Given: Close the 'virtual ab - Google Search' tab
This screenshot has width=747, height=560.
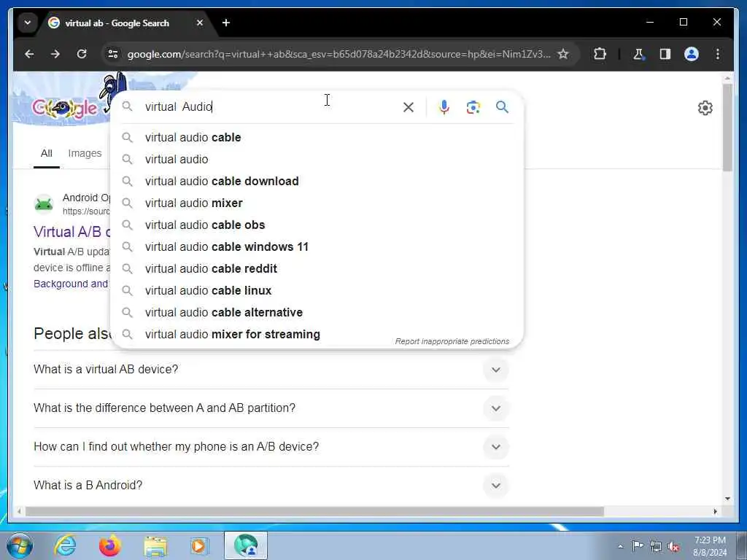Looking at the screenshot, I should coord(200,23).
